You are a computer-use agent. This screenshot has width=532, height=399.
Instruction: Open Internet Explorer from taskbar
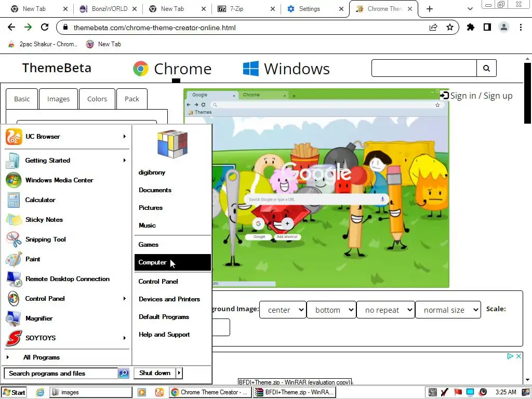point(40,392)
